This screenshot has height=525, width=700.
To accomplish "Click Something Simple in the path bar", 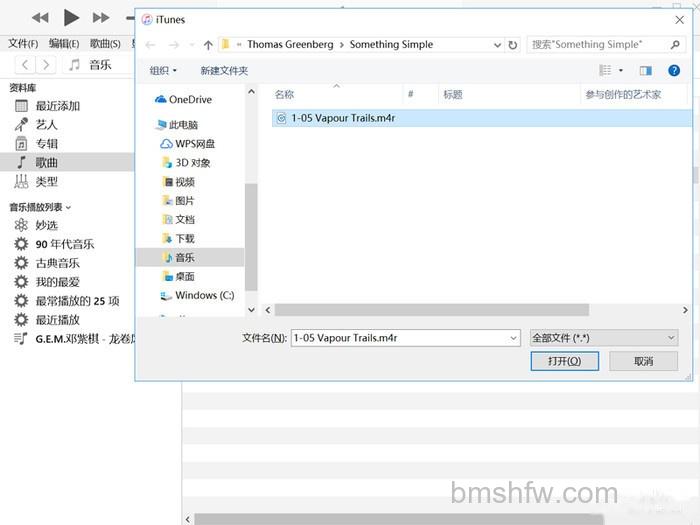I will point(391,45).
